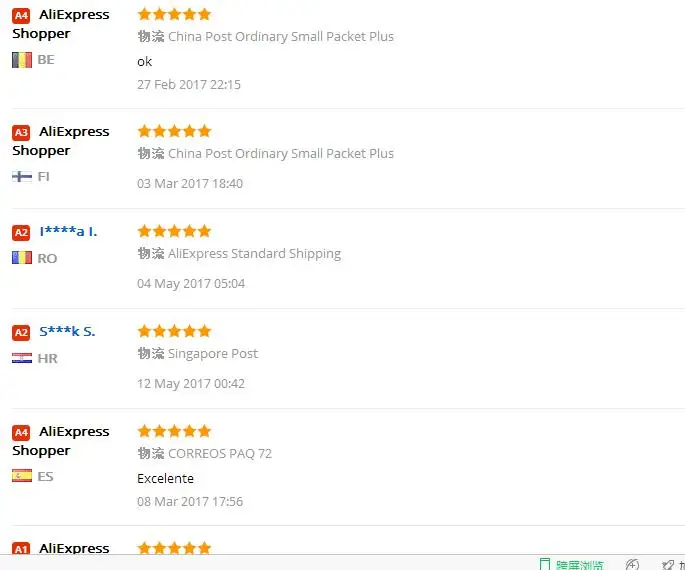Click the A2 badge next to I****a I.

(21, 233)
